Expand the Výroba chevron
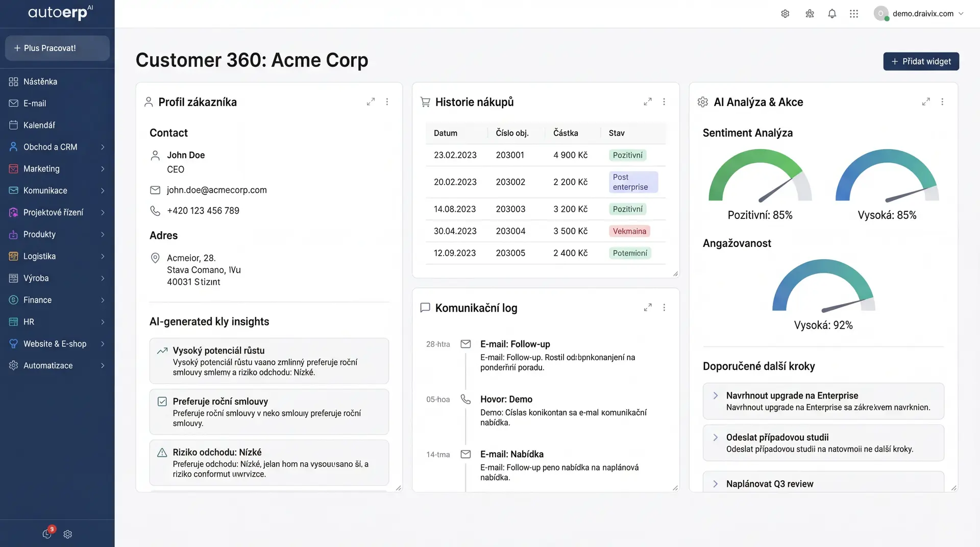Viewport: 980px width, 547px height. point(103,279)
